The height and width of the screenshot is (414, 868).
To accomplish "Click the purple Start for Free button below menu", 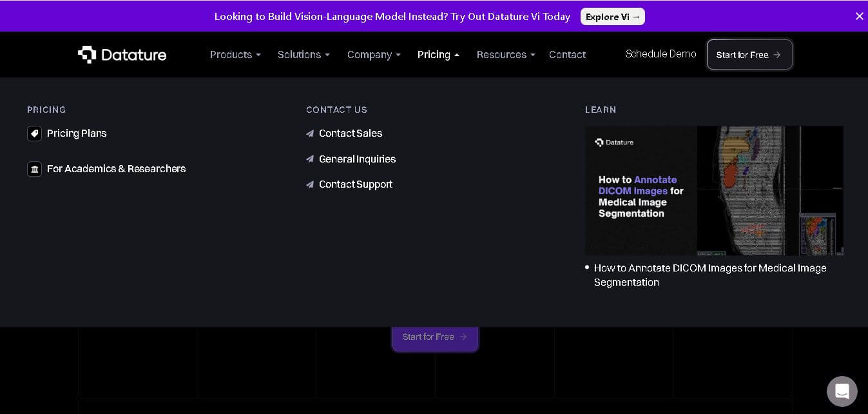I will pos(435,337).
